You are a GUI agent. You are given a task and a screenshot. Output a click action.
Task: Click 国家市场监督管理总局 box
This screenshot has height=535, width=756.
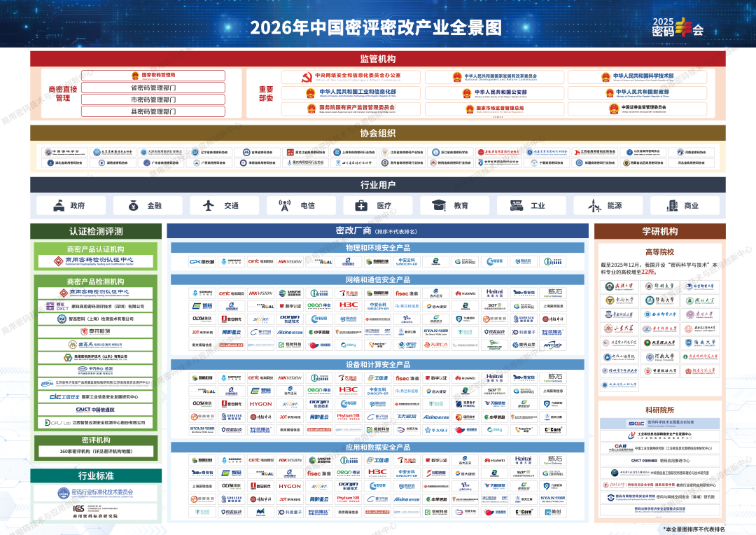(494, 109)
